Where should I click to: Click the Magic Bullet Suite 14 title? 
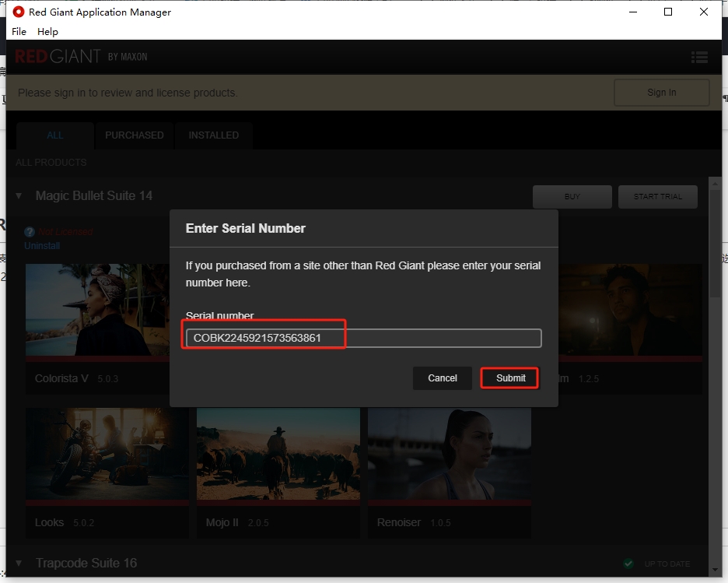[94, 196]
